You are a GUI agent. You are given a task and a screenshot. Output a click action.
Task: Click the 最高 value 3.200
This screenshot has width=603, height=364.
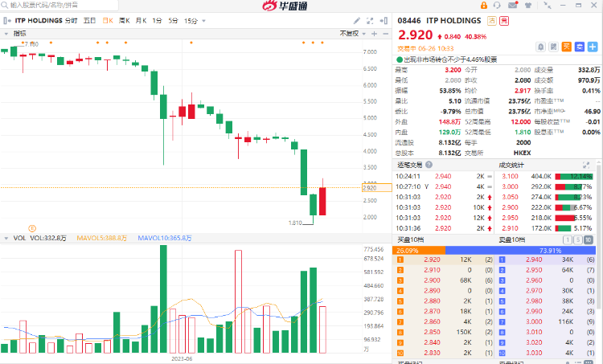coord(453,70)
